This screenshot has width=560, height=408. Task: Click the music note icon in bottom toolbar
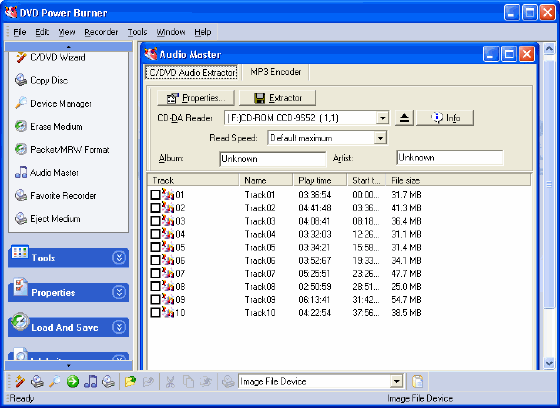[x=90, y=382]
